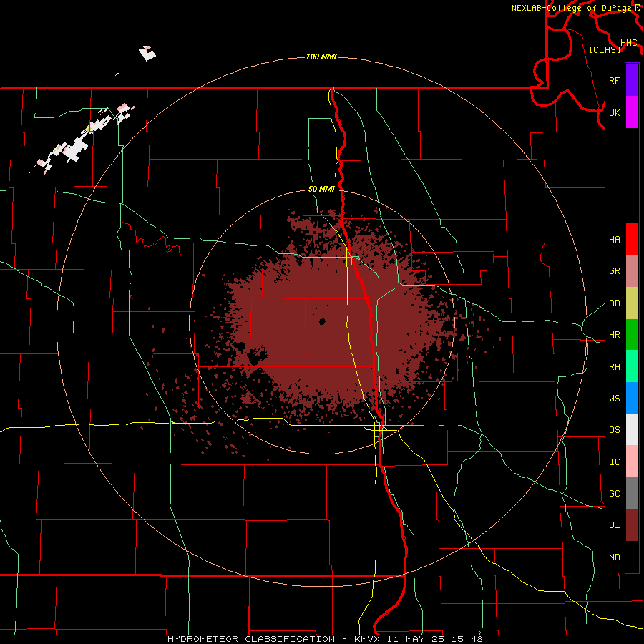The image size is (644, 644).
Task: Click the white DS legend swatch
Action: 632,429
